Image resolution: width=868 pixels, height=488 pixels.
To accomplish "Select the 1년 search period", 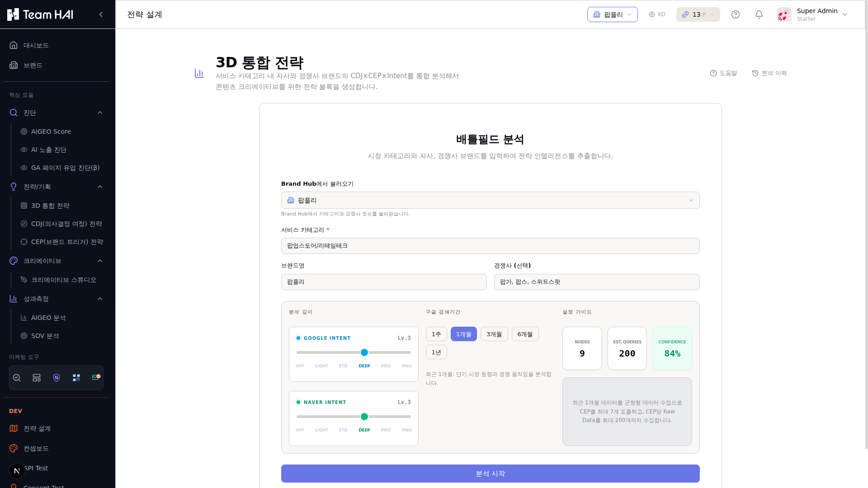I will point(436,352).
